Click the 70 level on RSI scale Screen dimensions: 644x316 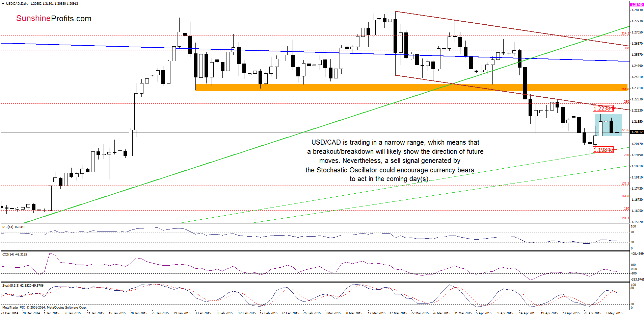632,232
